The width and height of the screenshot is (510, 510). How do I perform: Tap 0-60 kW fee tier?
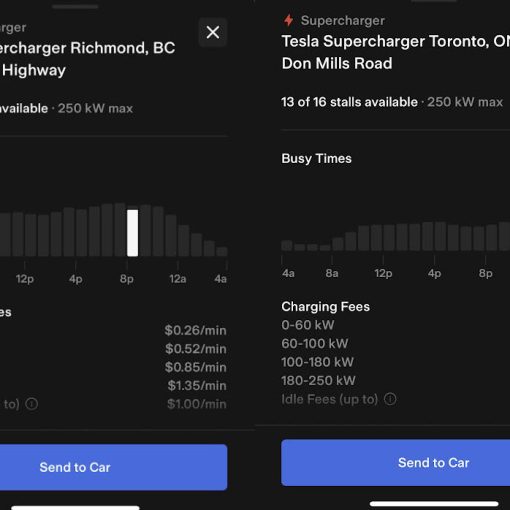pyautogui.click(x=308, y=325)
